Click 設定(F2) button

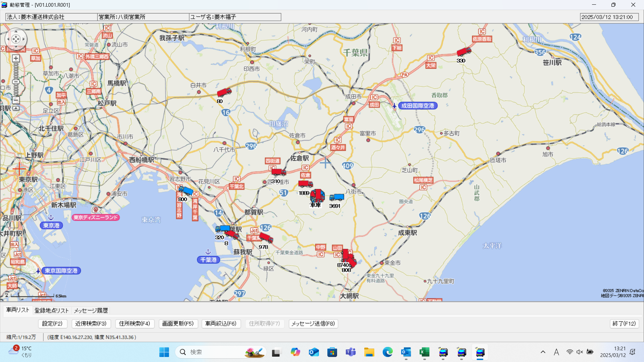click(x=52, y=324)
